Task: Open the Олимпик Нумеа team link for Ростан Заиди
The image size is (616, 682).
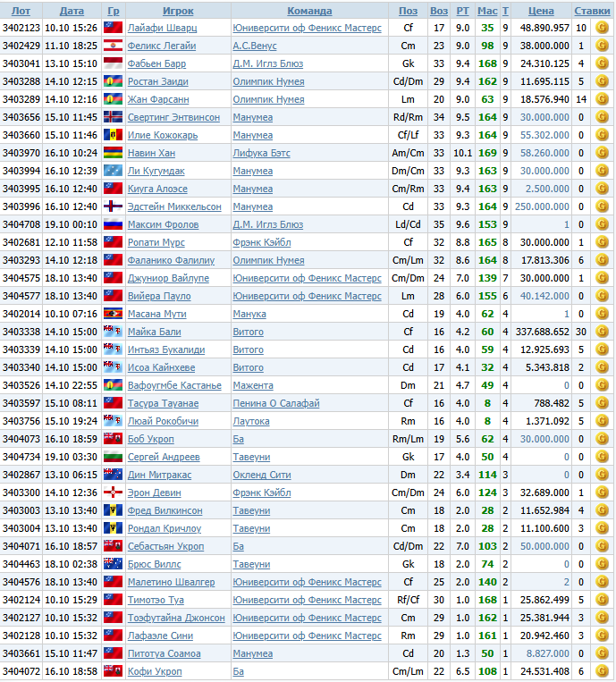Action: (268, 81)
